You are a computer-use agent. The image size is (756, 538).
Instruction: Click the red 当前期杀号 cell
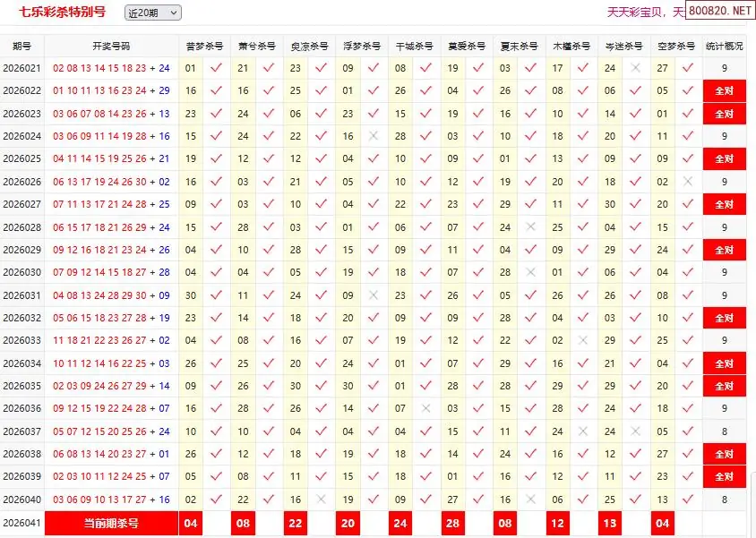(x=111, y=523)
